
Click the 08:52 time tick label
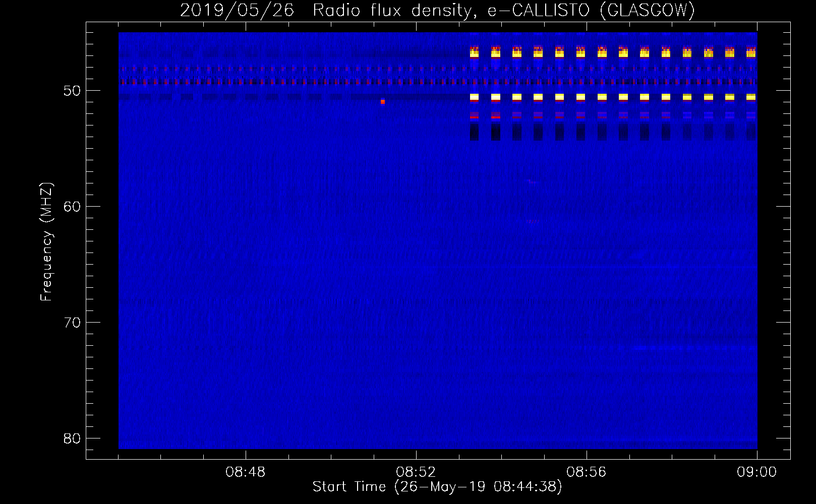click(416, 472)
